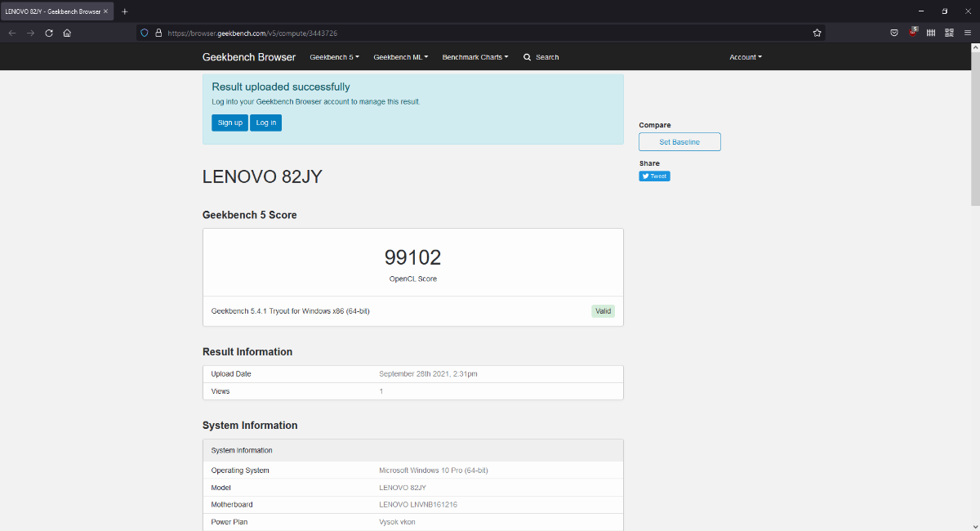Show site info via the padlock icon

pos(158,33)
